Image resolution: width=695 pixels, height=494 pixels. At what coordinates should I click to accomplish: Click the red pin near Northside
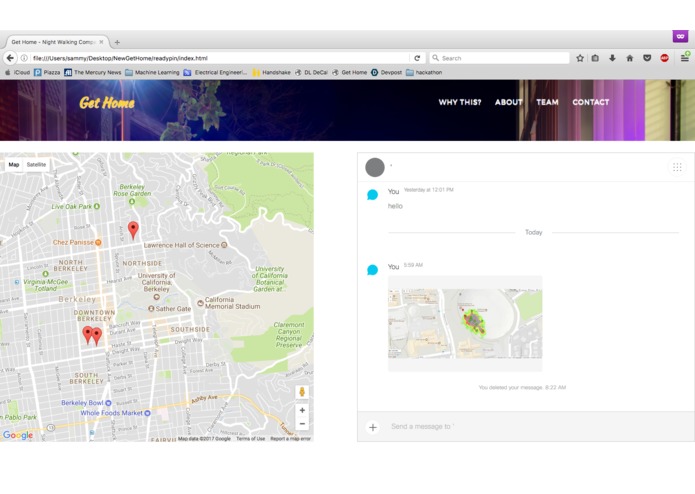click(x=133, y=230)
